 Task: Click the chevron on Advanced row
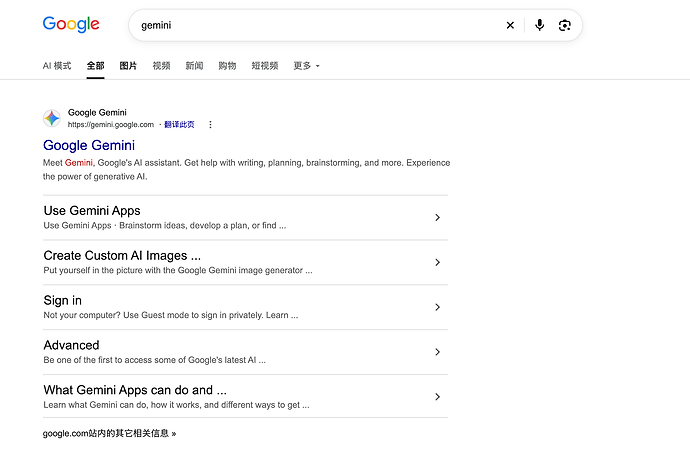click(437, 352)
